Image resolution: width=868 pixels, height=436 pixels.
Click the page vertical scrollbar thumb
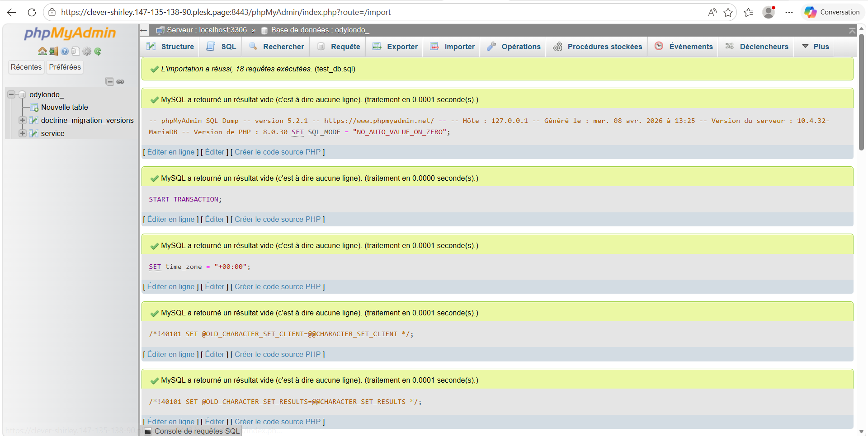861,90
